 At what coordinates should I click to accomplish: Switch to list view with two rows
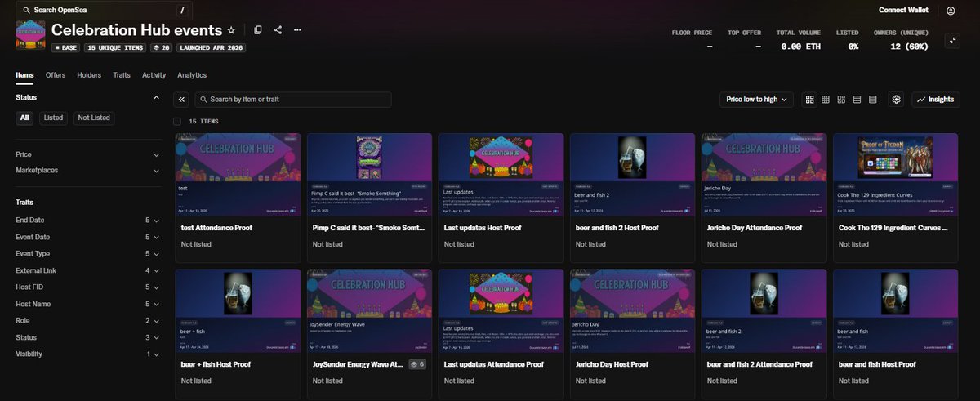(x=857, y=100)
